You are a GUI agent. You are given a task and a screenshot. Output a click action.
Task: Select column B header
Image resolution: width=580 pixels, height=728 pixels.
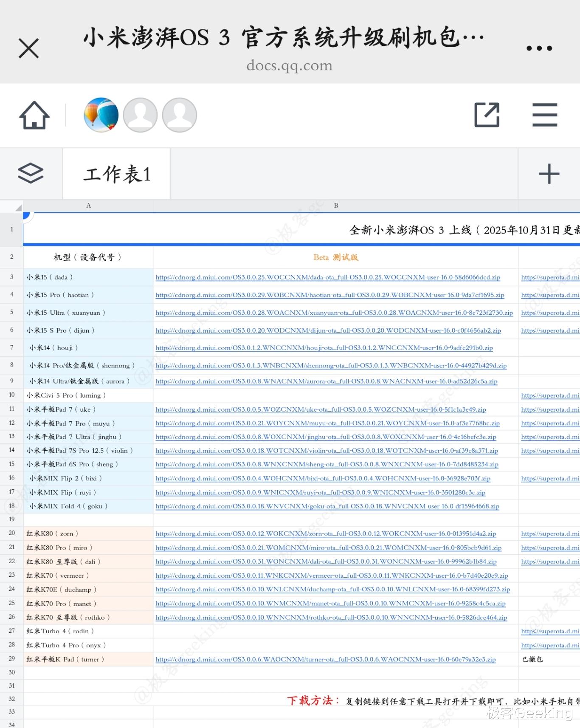point(336,206)
